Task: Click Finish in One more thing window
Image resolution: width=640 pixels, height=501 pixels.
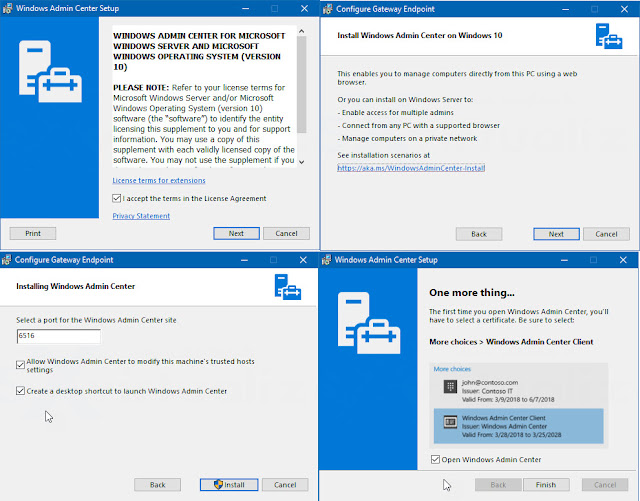Action: 546,485
